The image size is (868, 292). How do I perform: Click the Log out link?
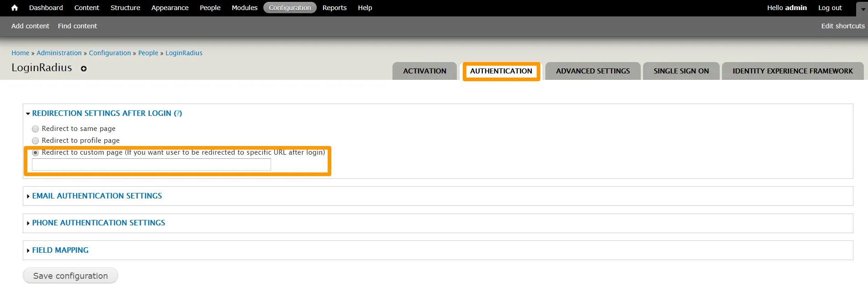830,8
